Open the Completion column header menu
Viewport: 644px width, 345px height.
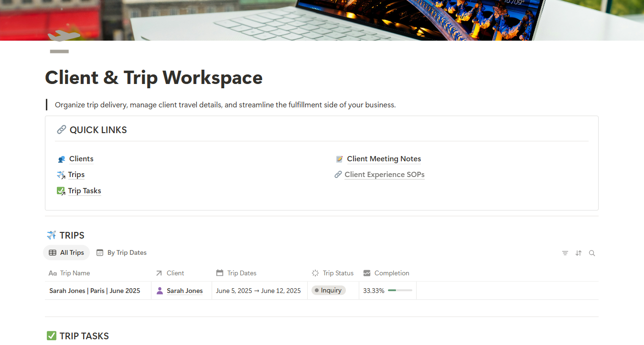click(x=387, y=273)
